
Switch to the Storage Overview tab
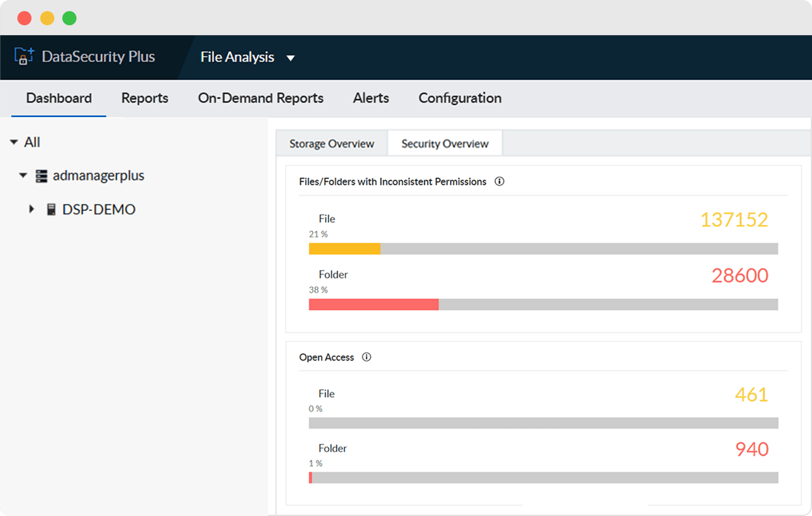(331, 144)
